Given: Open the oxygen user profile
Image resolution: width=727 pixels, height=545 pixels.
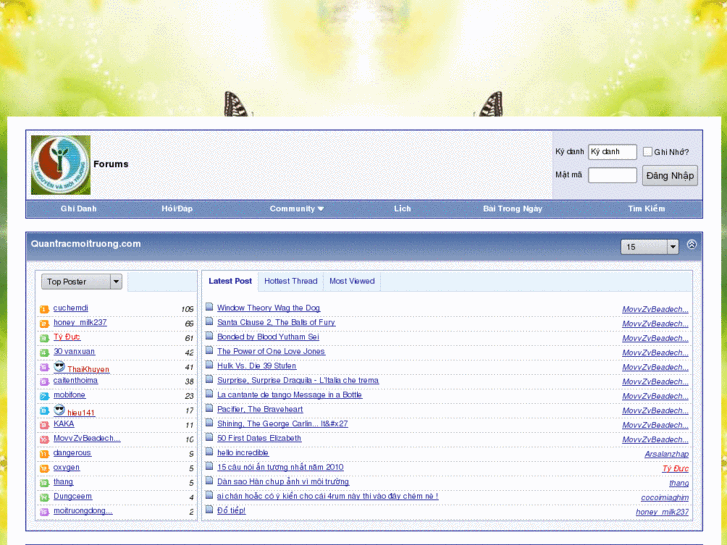Looking at the screenshot, I should point(66,468).
